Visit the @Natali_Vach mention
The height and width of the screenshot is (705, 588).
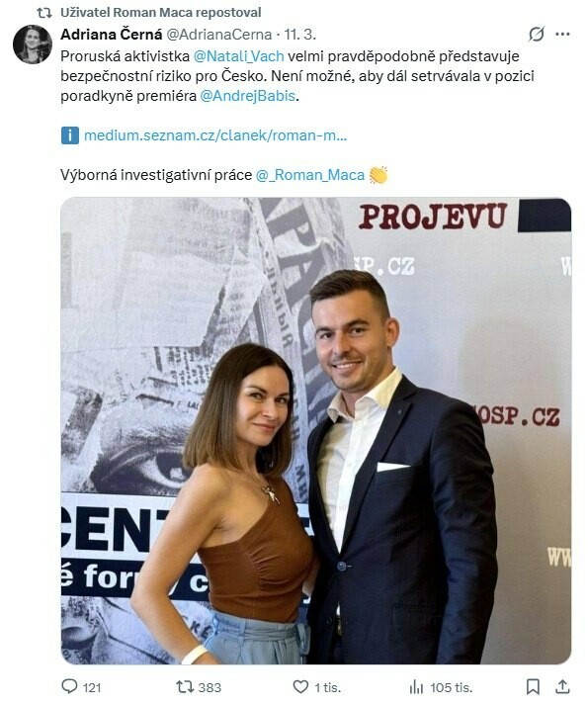pos(239,56)
